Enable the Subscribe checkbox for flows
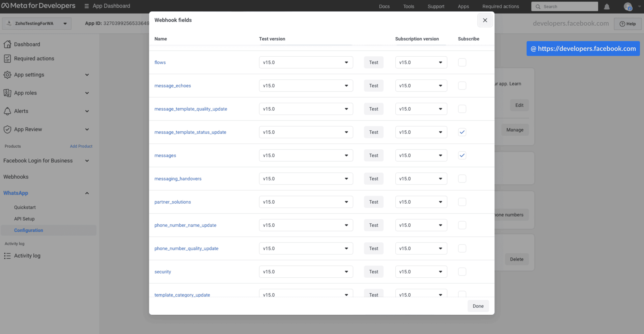The image size is (644, 334). (462, 62)
